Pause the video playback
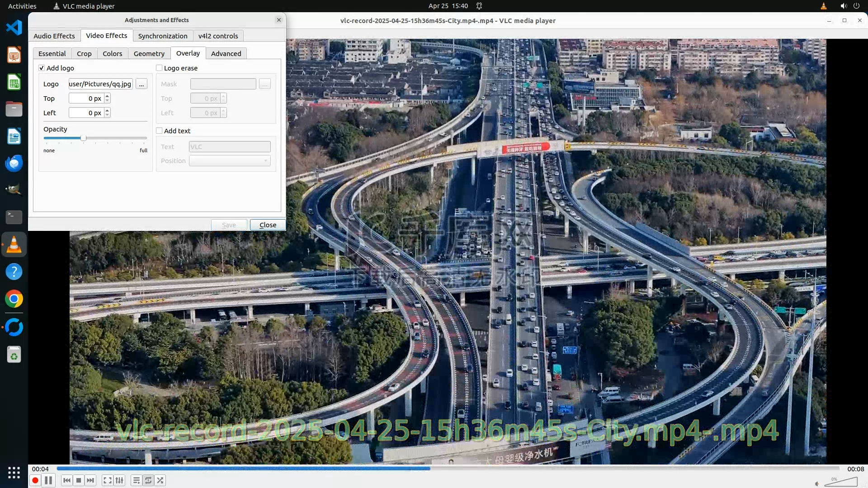This screenshot has width=868, height=488. click(48, 480)
